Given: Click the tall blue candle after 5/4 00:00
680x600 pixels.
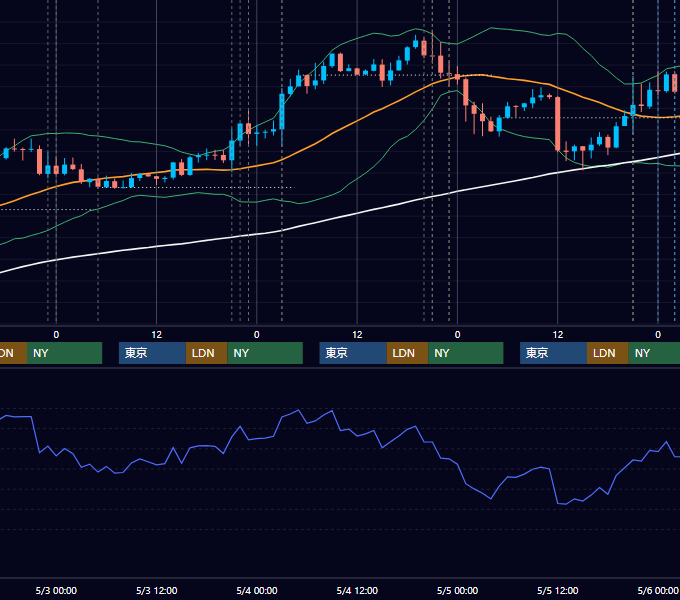Looking at the screenshot, I should click(282, 112).
